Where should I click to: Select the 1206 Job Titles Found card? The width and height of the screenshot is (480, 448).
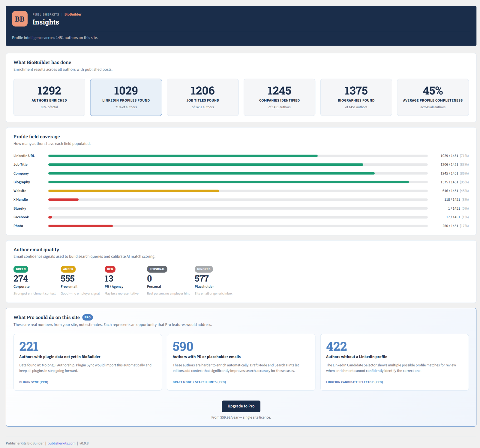pyautogui.click(x=203, y=97)
